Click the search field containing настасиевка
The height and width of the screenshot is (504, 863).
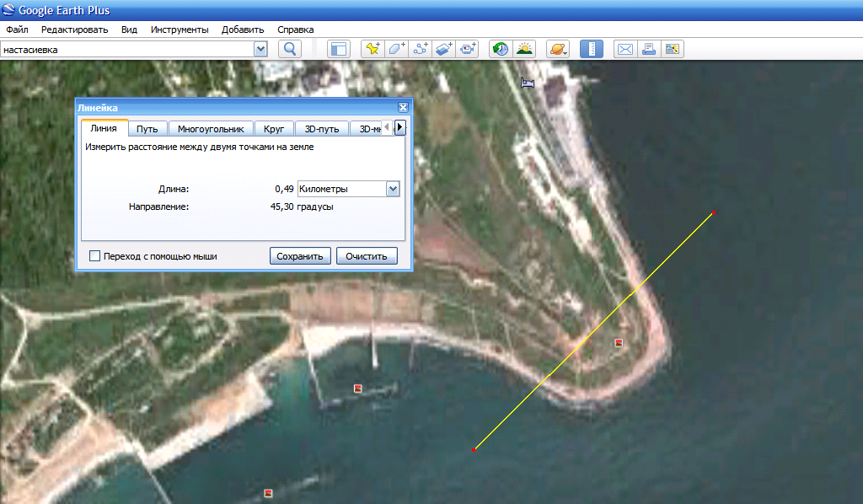(x=127, y=50)
